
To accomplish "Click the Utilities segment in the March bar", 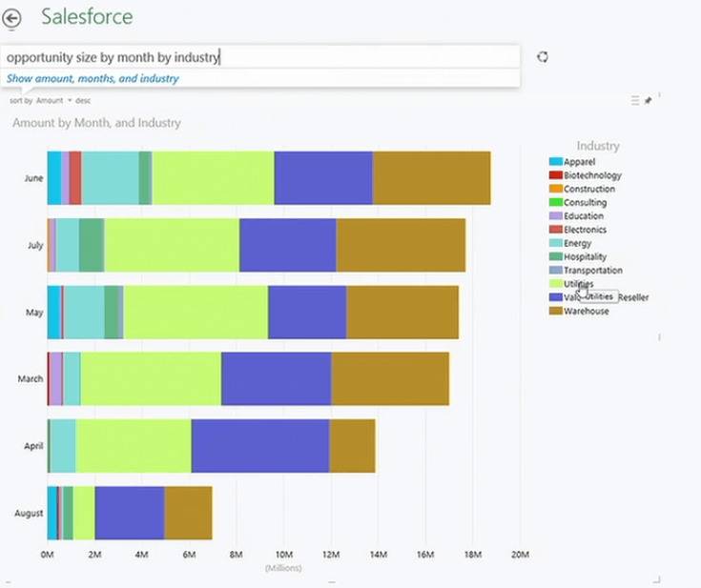I will coord(150,378).
